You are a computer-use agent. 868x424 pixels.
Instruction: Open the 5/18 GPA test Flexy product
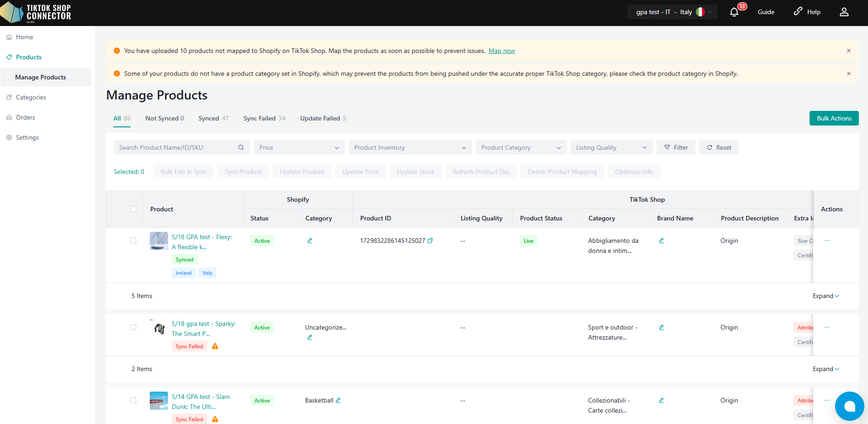click(x=202, y=242)
